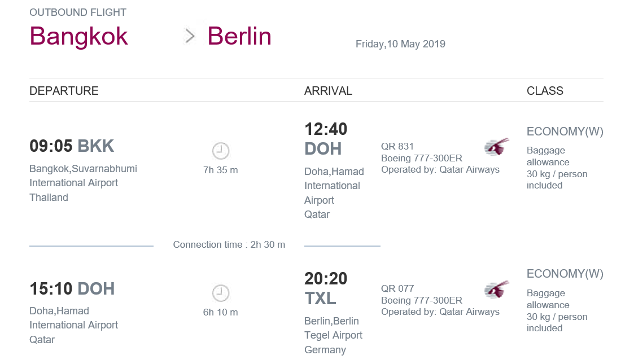Viewport: 634px width, 364px height.
Task: Click the CLASS column header
Action: tap(545, 90)
